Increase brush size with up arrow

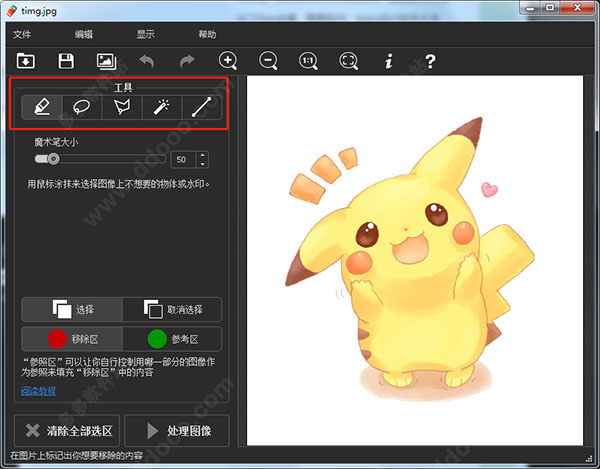tap(202, 155)
